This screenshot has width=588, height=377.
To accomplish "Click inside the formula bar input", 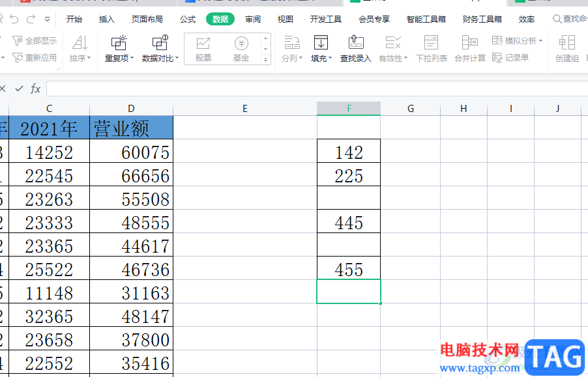I will tap(317, 89).
